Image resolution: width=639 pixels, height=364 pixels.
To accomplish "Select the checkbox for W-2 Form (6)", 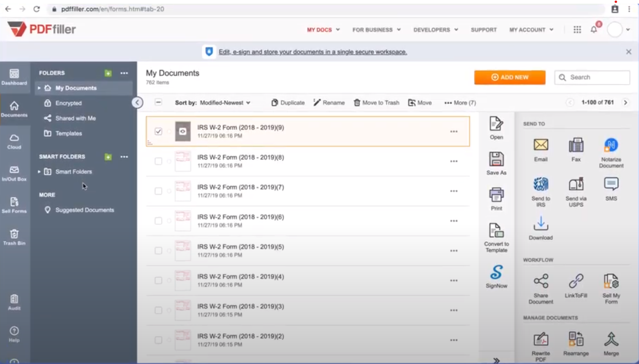I will click(x=158, y=221).
